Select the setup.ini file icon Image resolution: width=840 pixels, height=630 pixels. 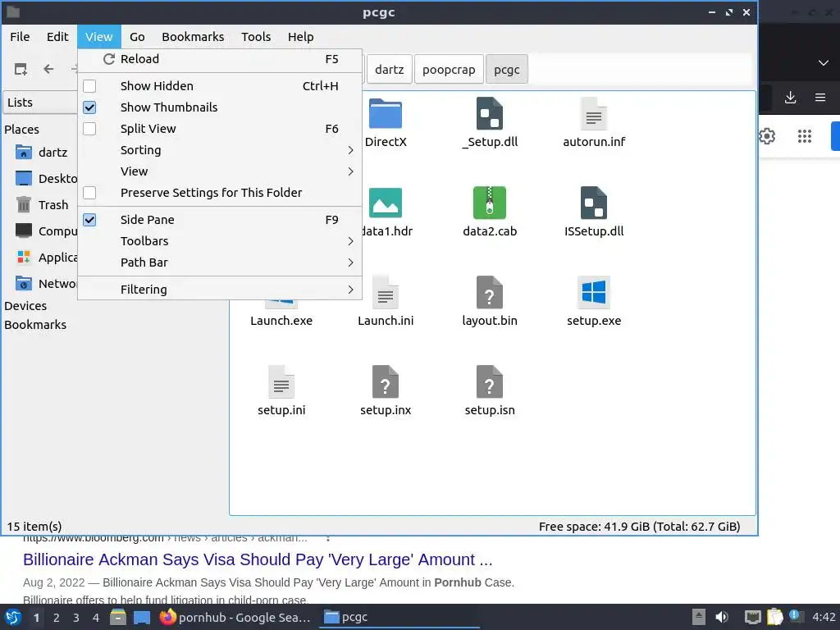[x=281, y=382]
